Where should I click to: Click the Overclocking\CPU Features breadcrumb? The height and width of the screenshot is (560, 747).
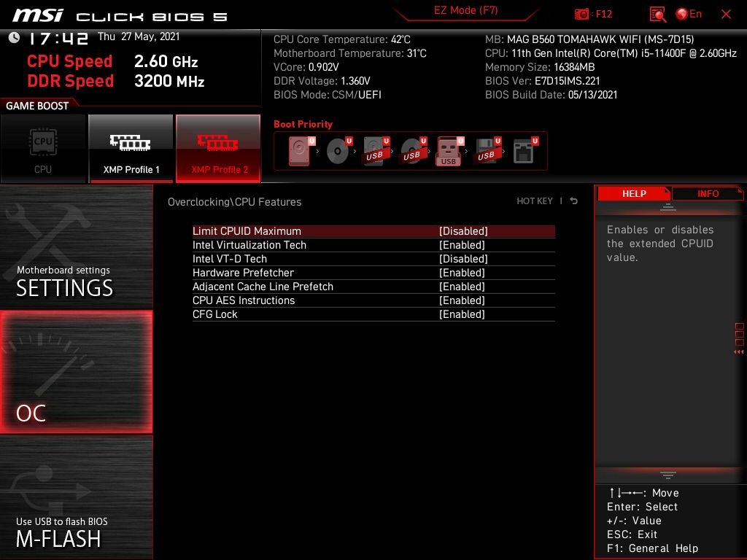(x=234, y=202)
